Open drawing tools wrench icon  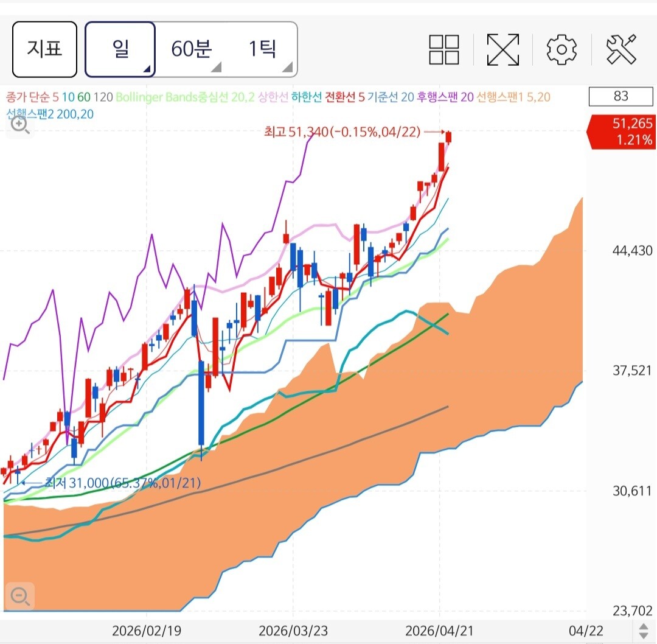pyautogui.click(x=621, y=49)
